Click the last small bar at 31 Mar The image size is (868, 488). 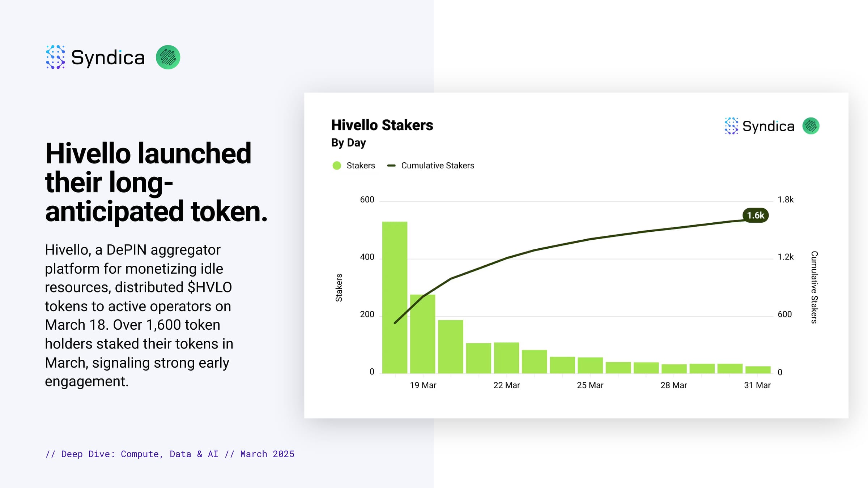coord(758,370)
